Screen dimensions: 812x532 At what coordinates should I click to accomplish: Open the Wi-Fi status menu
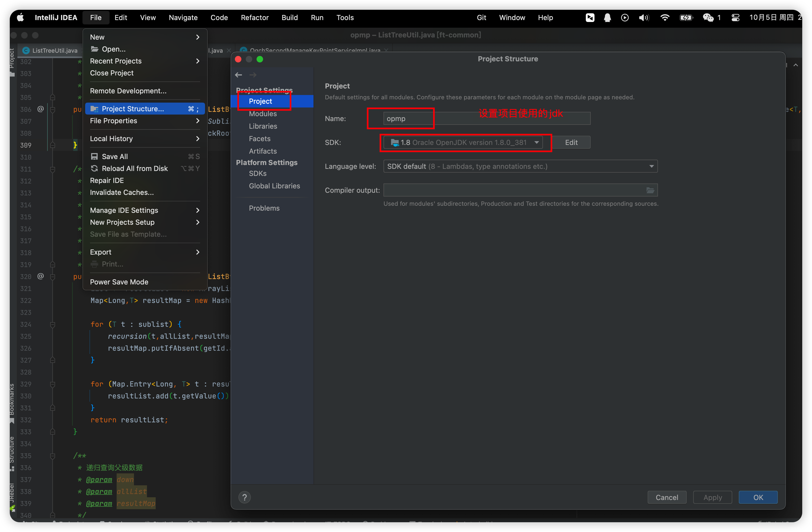(x=665, y=17)
